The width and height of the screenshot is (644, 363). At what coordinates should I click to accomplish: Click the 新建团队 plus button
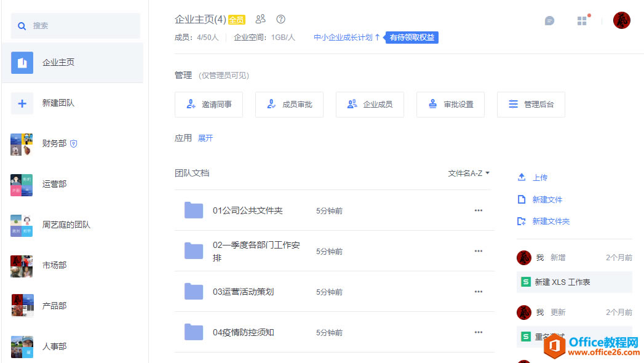[x=22, y=103]
